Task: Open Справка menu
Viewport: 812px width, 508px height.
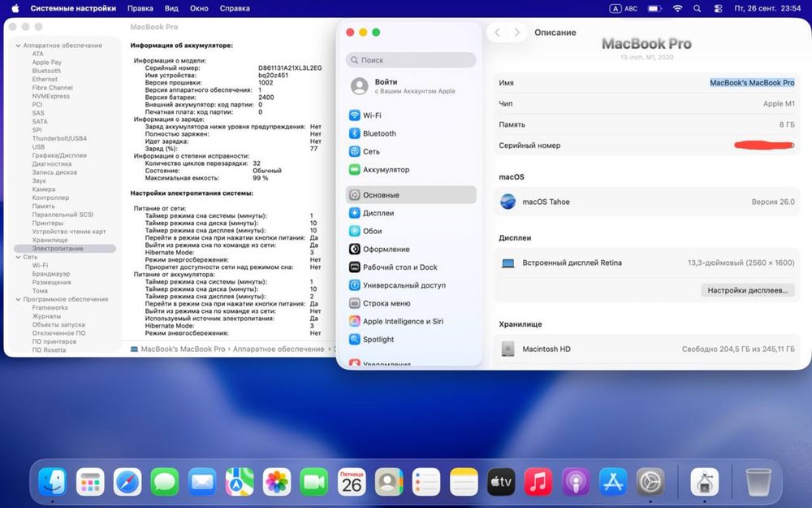Action: [235, 8]
